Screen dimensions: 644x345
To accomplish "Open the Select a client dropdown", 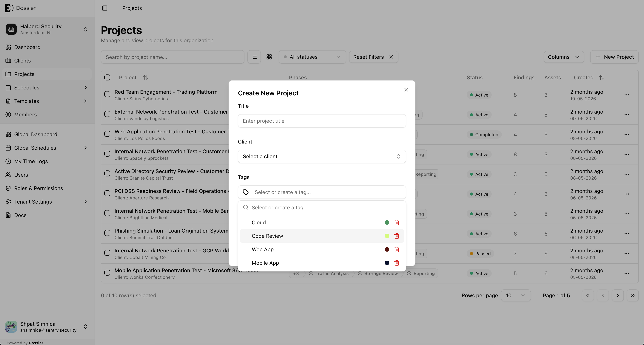I will tap(322, 156).
